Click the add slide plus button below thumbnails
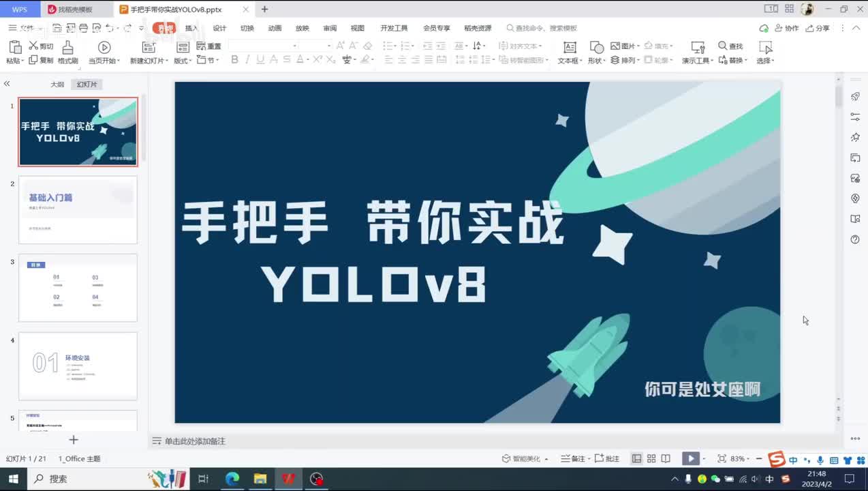The height and width of the screenshot is (491, 868). click(74, 440)
